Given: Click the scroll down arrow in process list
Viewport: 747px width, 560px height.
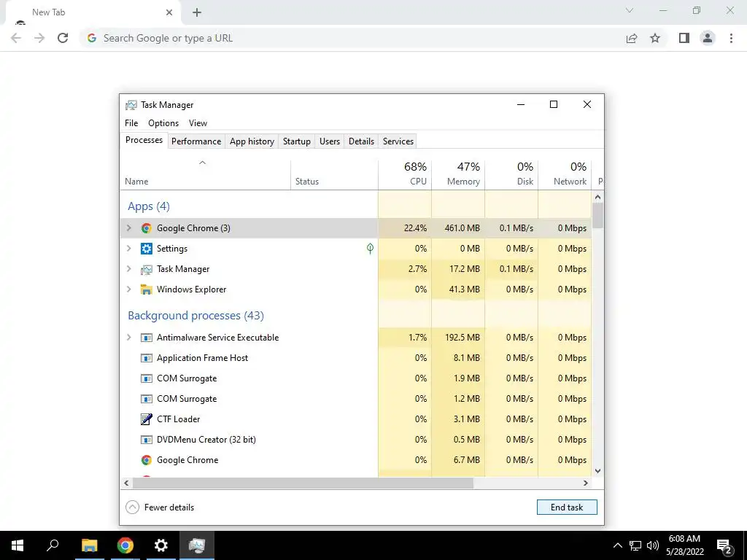Looking at the screenshot, I should (x=598, y=471).
